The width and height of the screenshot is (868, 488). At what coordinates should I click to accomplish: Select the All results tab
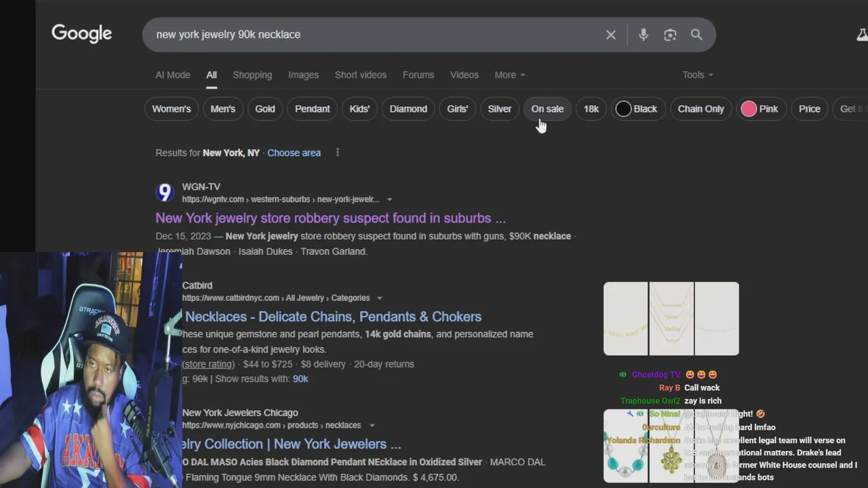point(212,75)
